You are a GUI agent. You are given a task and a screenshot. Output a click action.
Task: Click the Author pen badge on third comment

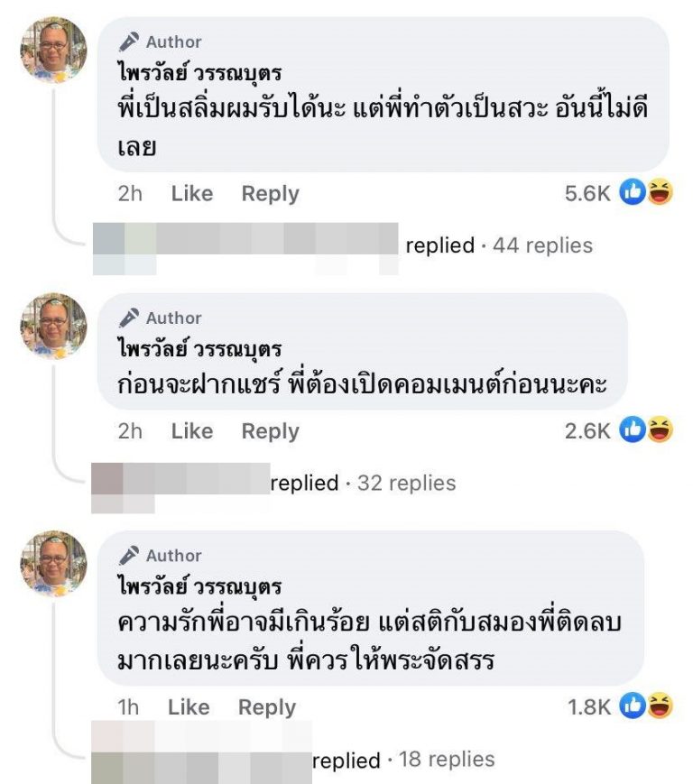[x=131, y=556]
